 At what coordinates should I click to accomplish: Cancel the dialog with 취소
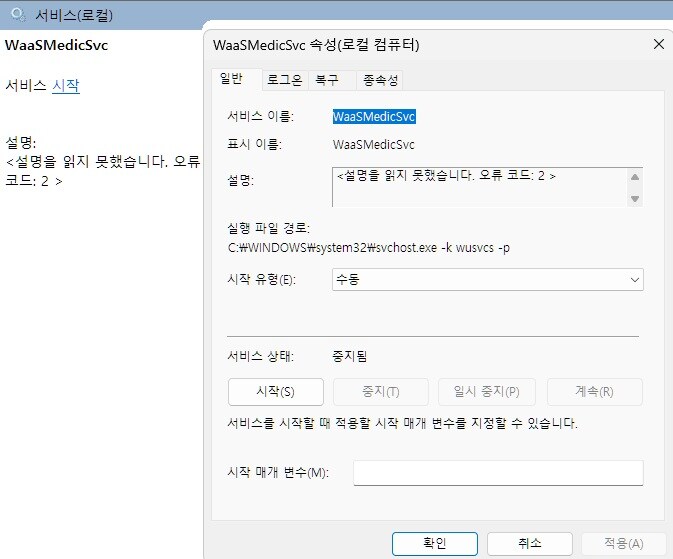click(529, 543)
